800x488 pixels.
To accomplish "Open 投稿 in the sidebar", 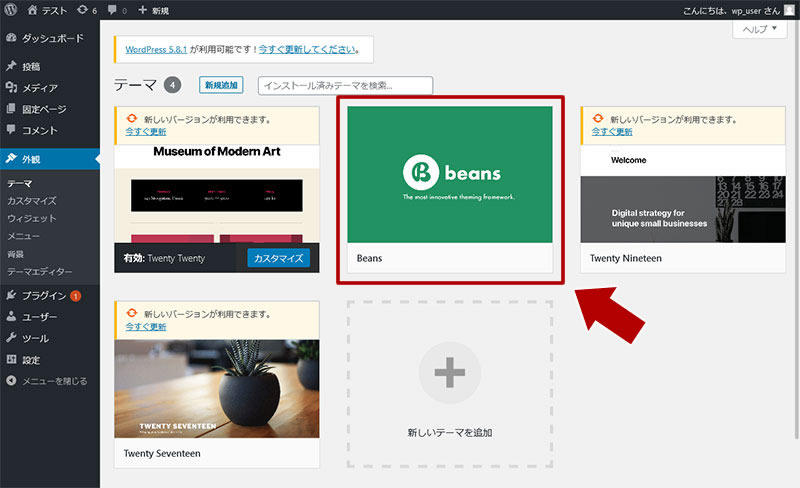I will click(50, 66).
